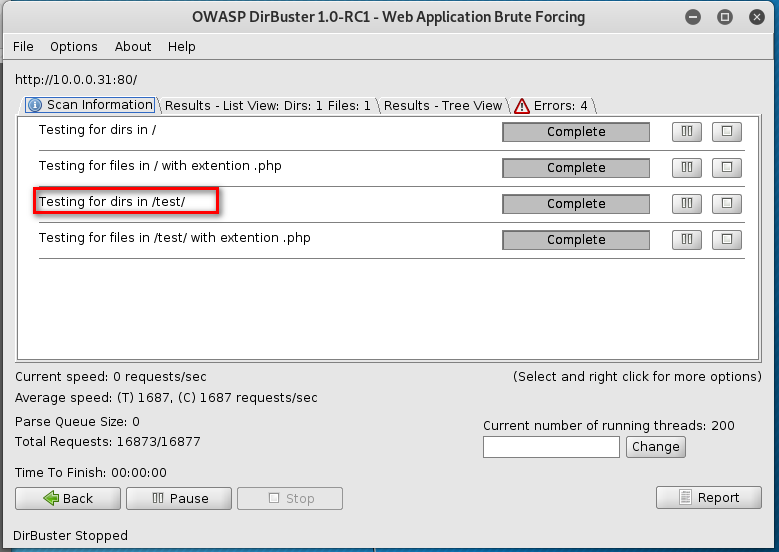Pause the 'Testing for dirs in /test/' row
Screen dimensions: 779x552
pyautogui.click(x=687, y=204)
